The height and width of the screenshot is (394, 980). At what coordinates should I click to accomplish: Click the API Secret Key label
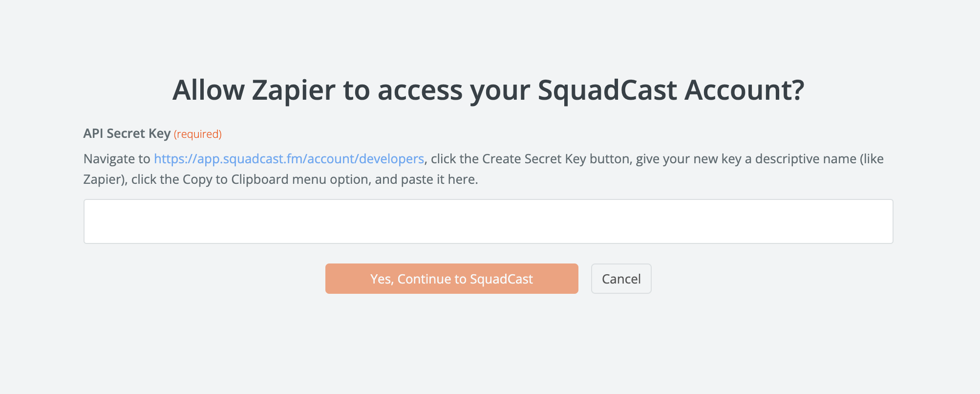click(127, 133)
